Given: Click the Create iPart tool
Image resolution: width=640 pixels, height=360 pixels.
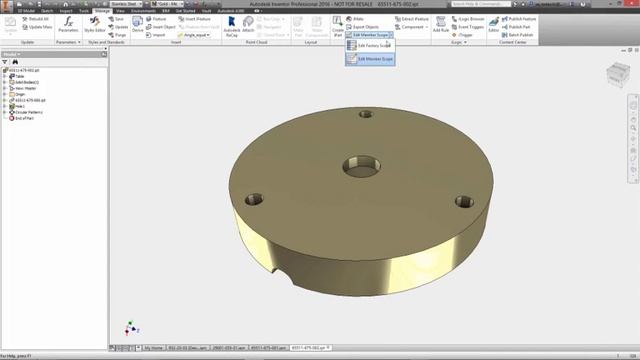Looking at the screenshot, I should tap(338, 27).
